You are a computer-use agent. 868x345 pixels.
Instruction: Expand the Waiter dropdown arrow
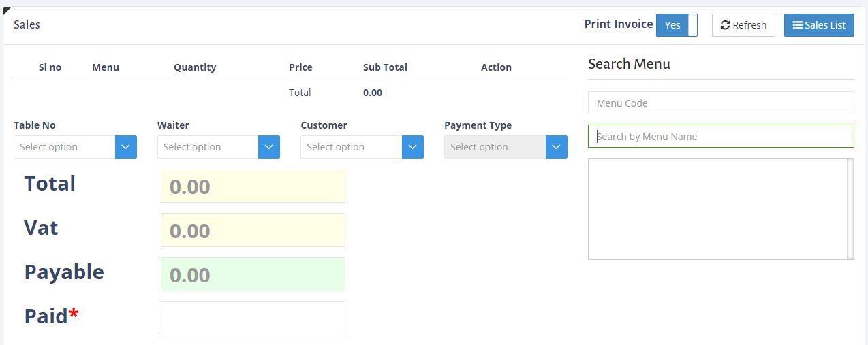(269, 147)
